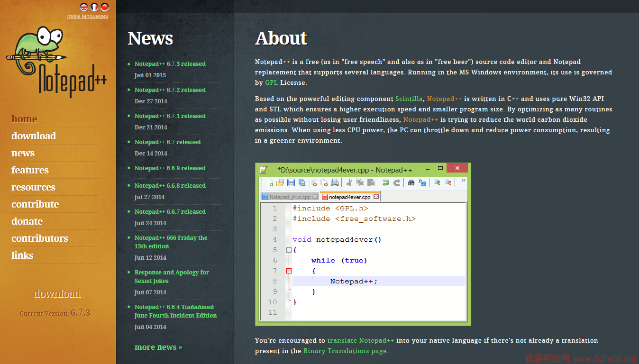Switch to English with the UK flag
639x364 pixels.
(x=84, y=7)
